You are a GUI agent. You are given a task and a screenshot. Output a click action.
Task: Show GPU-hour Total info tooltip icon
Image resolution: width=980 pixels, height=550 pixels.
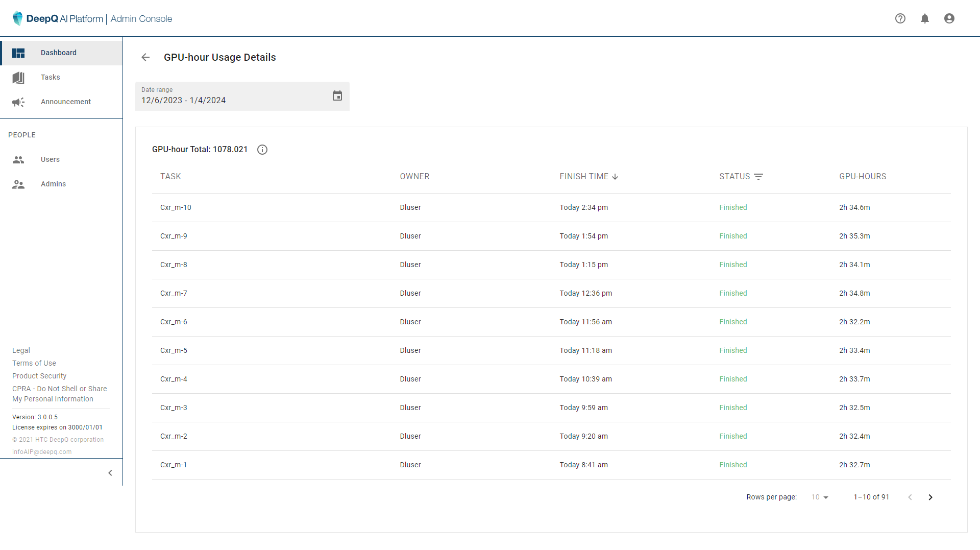tap(262, 150)
